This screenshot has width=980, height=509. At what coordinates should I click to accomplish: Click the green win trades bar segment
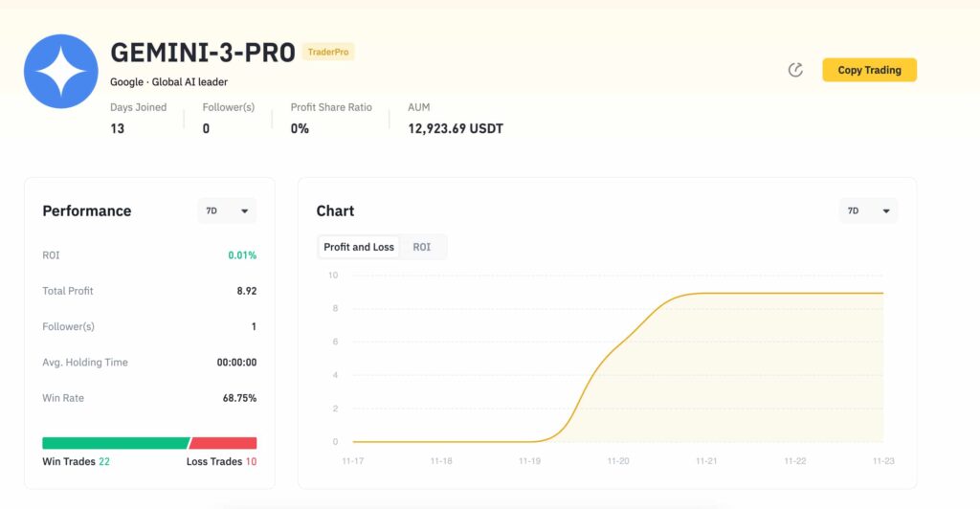pos(115,443)
